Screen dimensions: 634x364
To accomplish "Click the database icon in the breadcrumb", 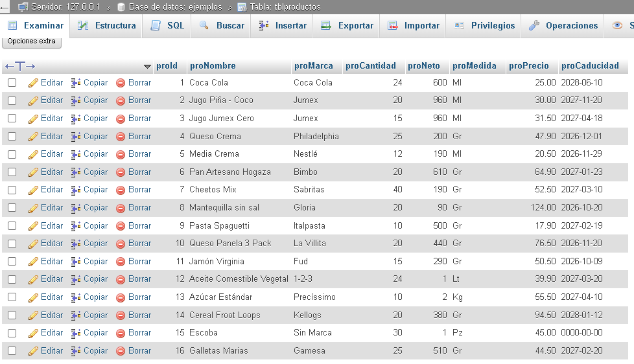I will (x=121, y=7).
